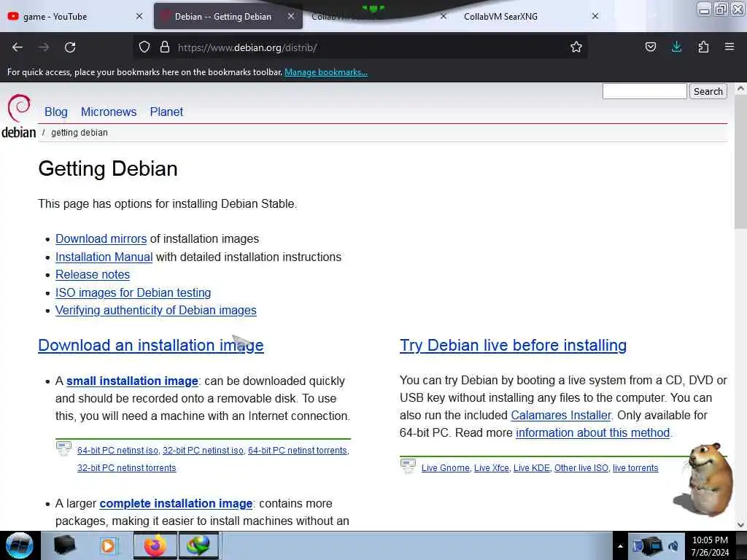Open the Firefox hamburger menu

click(x=729, y=47)
